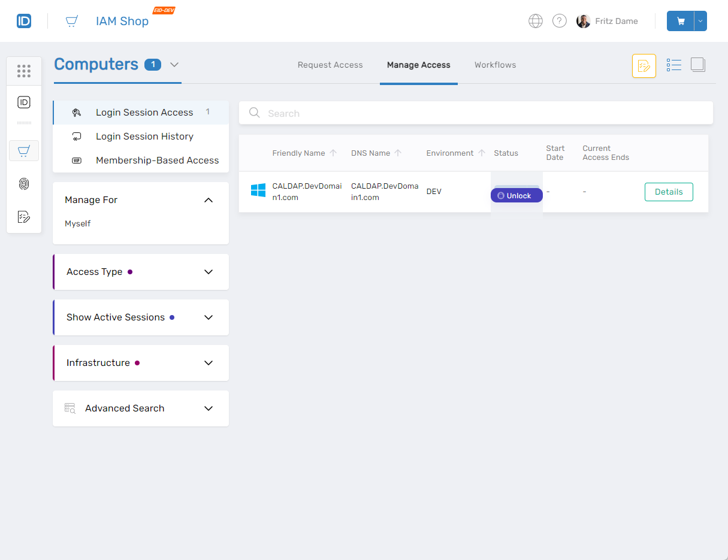Open the language globe icon
Image resolution: width=728 pixels, height=560 pixels.
click(x=535, y=20)
